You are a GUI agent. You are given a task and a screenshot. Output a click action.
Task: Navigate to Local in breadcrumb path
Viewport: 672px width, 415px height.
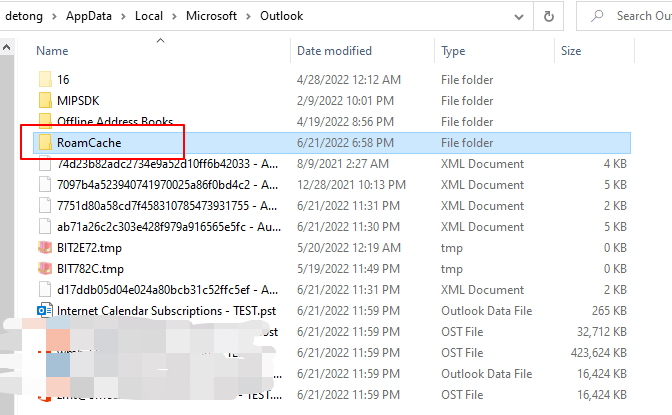click(150, 16)
